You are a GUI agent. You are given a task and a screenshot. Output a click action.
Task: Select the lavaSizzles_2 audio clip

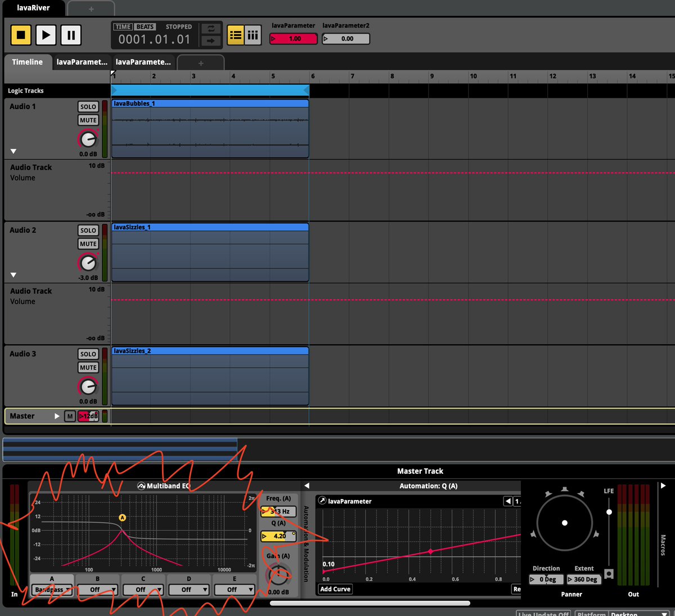(x=210, y=376)
